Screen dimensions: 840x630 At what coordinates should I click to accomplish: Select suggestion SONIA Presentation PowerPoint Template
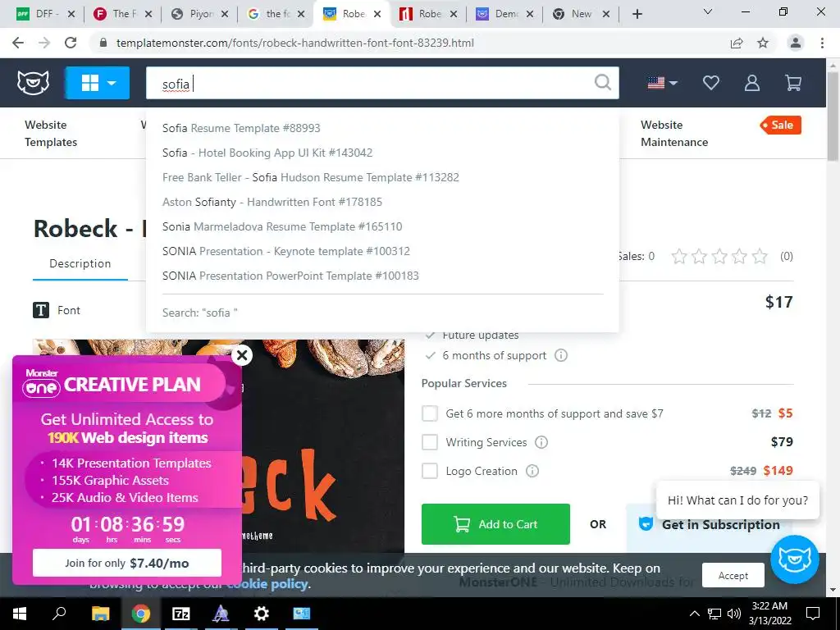(x=290, y=276)
